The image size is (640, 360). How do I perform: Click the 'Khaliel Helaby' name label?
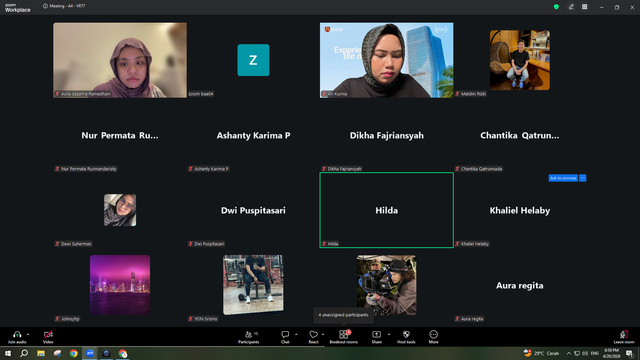coord(475,244)
